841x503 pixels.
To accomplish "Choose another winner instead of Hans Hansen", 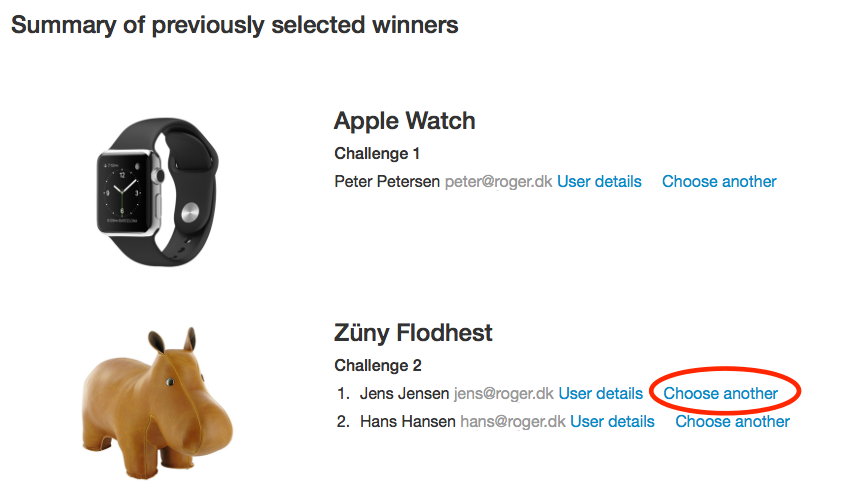I will [732, 421].
